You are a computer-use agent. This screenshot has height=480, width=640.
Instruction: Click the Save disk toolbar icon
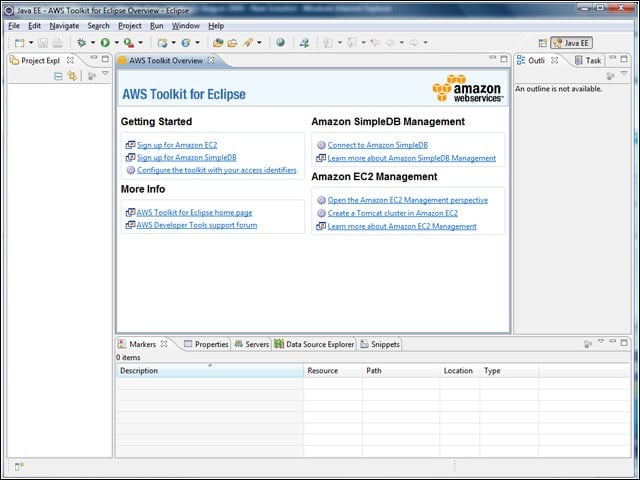[43, 42]
